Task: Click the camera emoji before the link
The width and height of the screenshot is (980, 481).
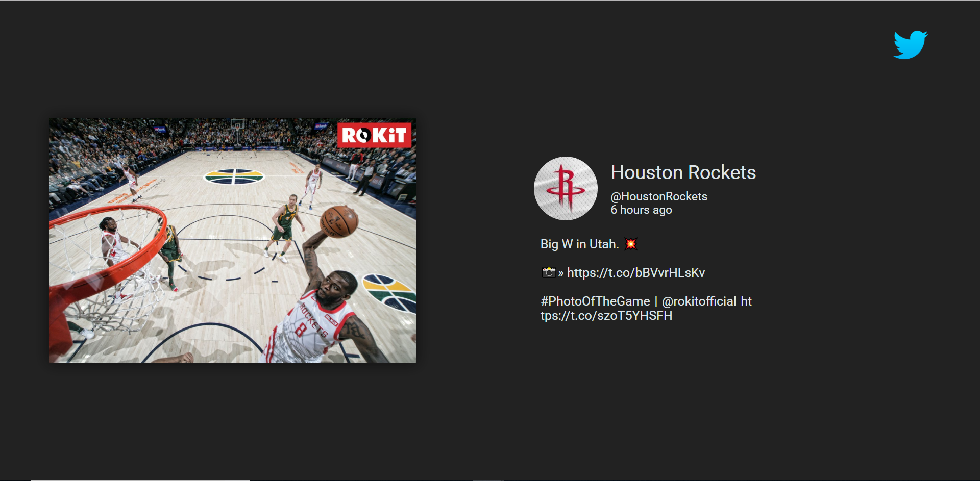Action: tap(548, 273)
